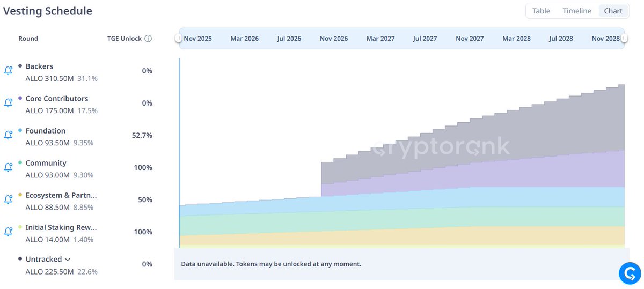Click the Core Contributors purple color dot
This screenshot has height=289, width=644.
(x=20, y=98)
